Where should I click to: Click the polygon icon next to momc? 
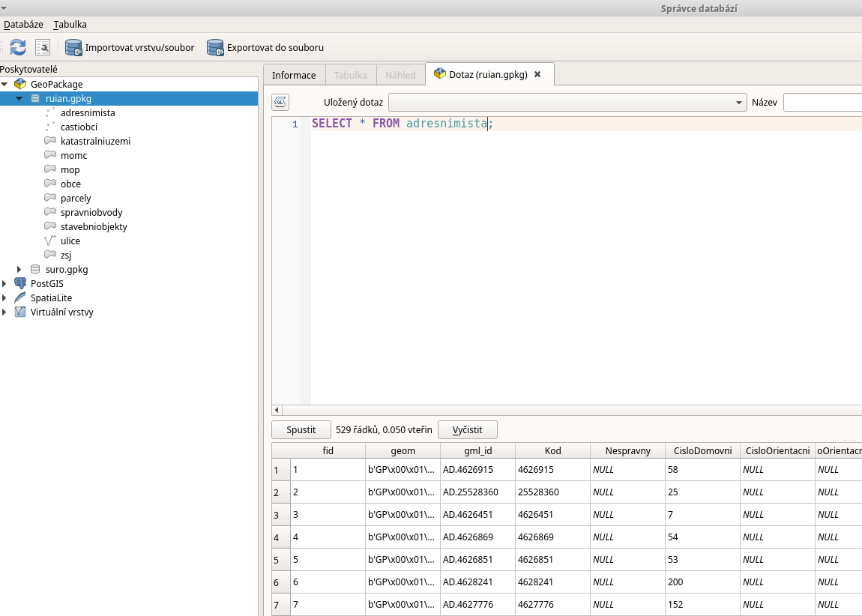click(50, 155)
